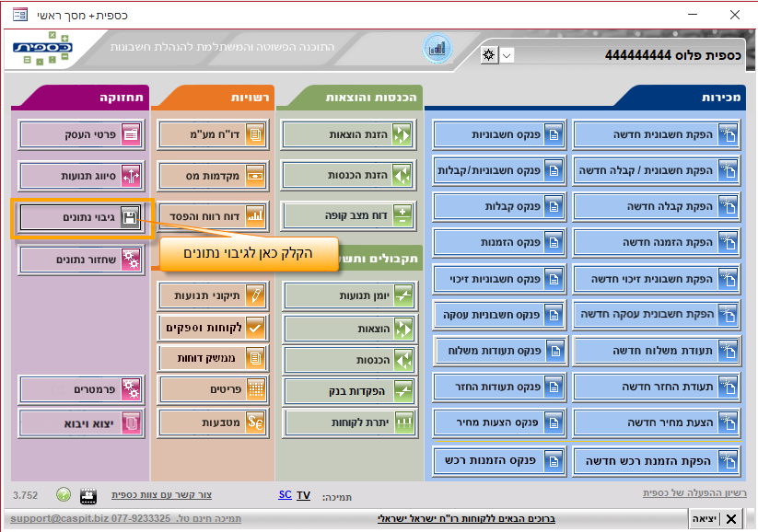Click the gear settings icon beside company name
This screenshot has width=758, height=532.
pyautogui.click(x=488, y=54)
